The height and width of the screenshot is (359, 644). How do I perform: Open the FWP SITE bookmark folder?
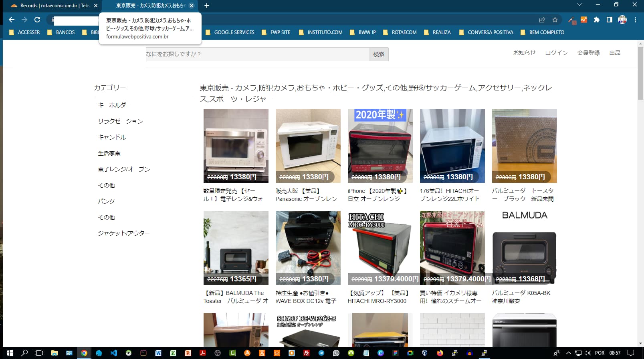coord(276,32)
